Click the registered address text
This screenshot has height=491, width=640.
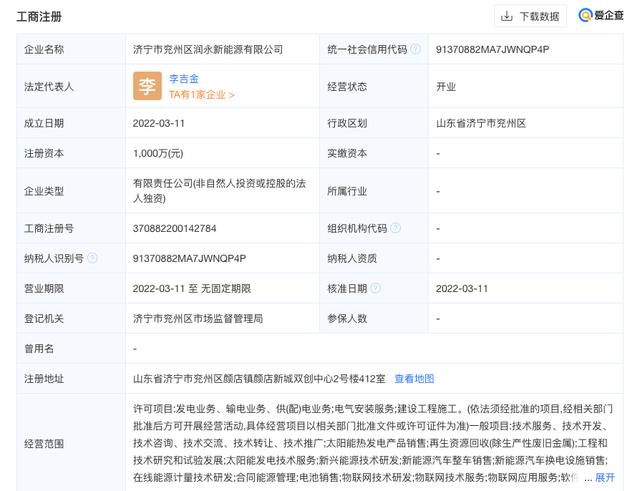259,379
